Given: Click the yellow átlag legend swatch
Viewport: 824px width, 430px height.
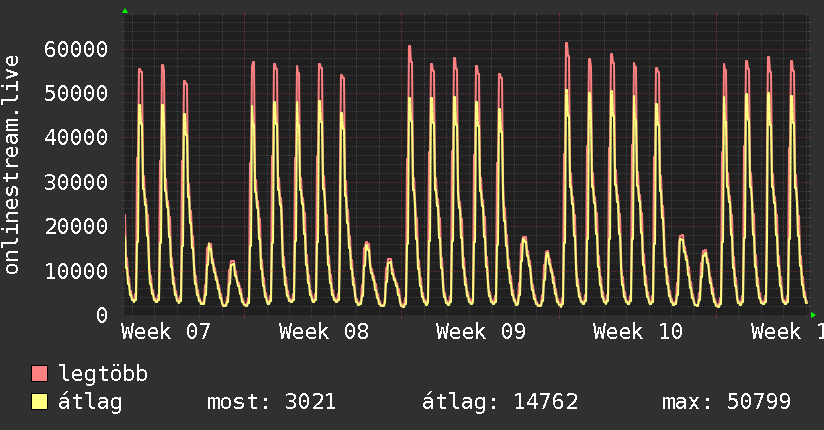Looking at the screenshot, I should point(39,401).
